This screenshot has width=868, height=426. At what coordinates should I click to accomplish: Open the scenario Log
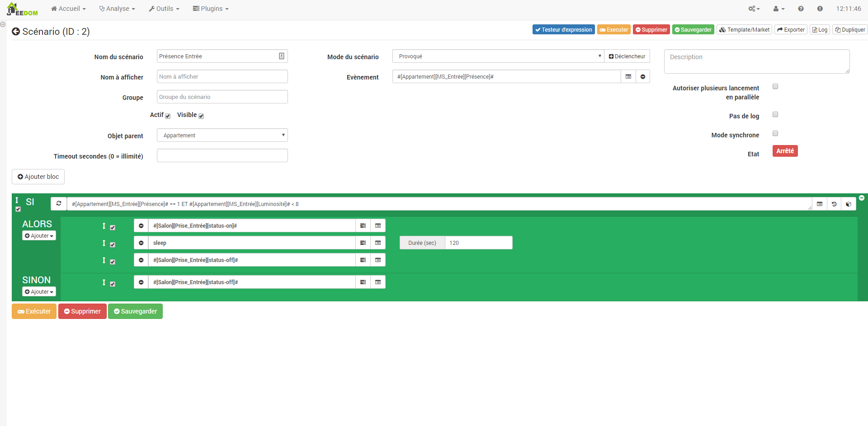pyautogui.click(x=820, y=30)
